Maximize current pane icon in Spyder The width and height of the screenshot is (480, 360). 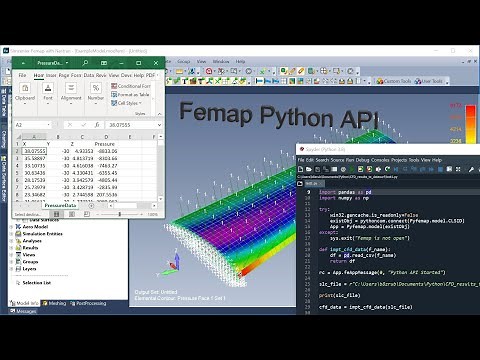tap(449, 169)
